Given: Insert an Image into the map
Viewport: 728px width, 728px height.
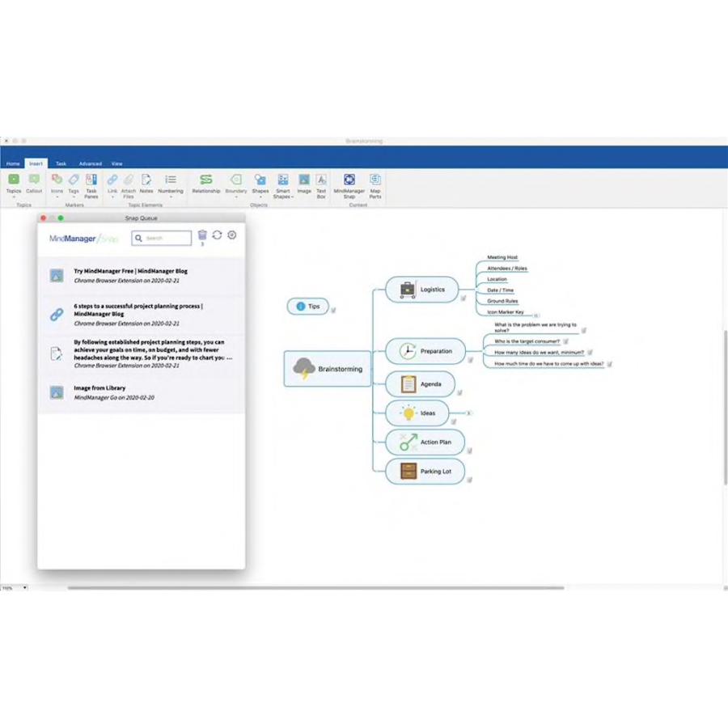Looking at the screenshot, I should pos(303,180).
